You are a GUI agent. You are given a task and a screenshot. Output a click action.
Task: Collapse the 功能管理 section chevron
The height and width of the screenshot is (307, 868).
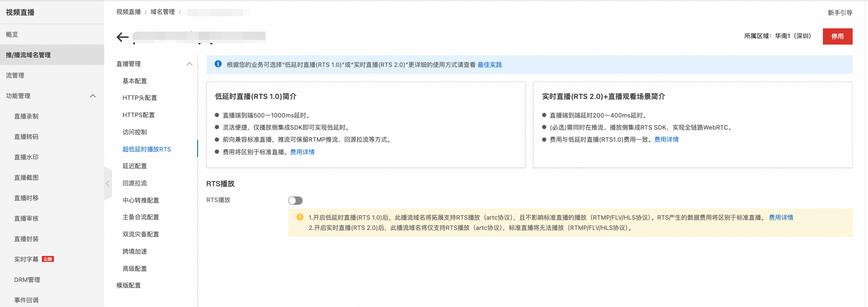coord(93,96)
